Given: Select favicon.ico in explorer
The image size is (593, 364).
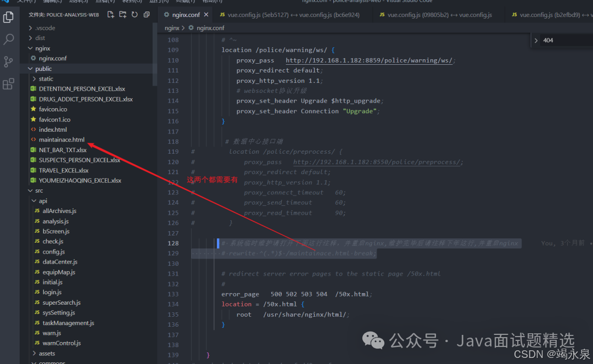Looking at the screenshot, I should coord(53,109).
